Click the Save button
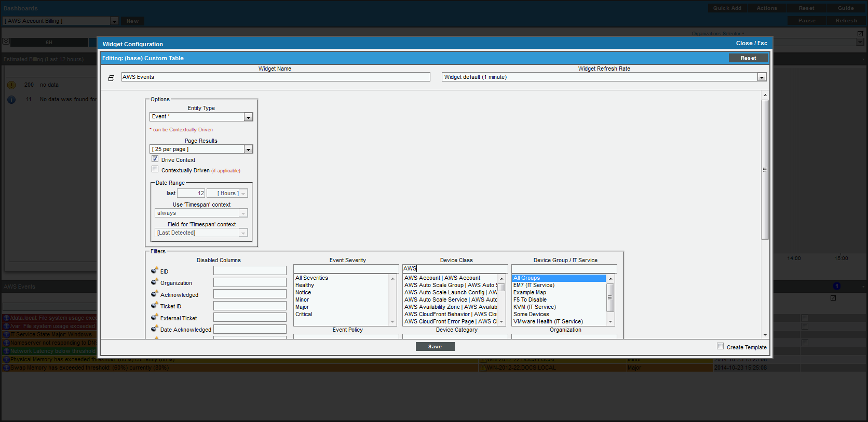 pos(435,347)
